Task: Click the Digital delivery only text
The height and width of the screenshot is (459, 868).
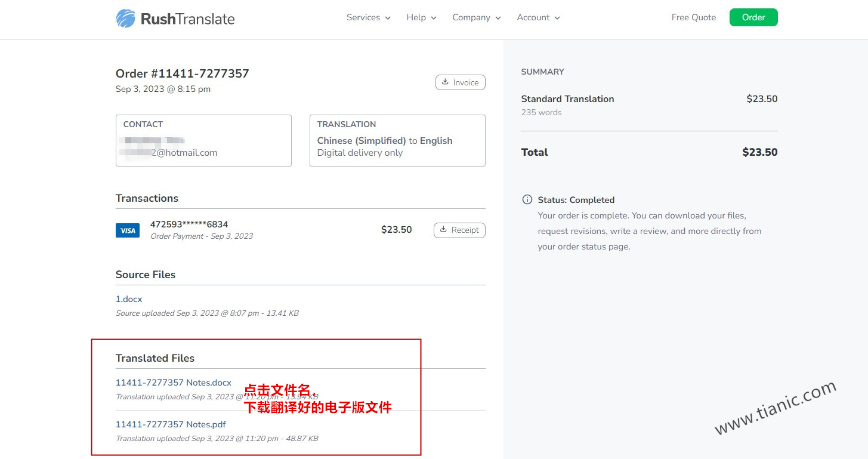Action: click(360, 153)
